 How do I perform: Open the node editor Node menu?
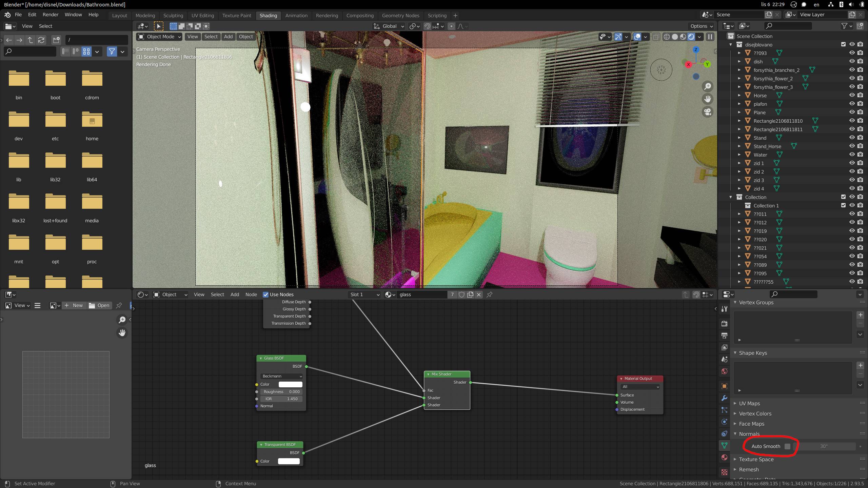(251, 294)
